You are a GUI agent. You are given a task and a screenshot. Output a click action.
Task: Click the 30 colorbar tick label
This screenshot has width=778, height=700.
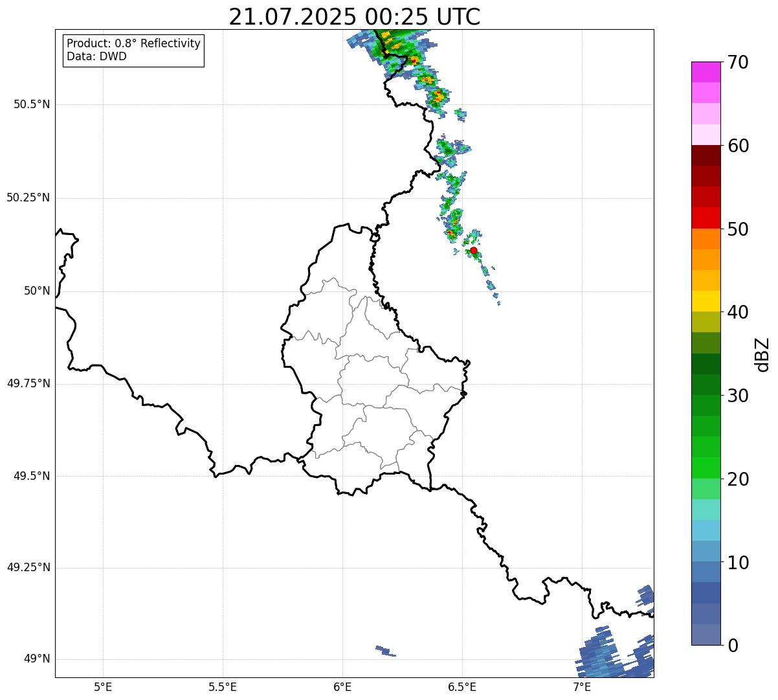(738, 396)
